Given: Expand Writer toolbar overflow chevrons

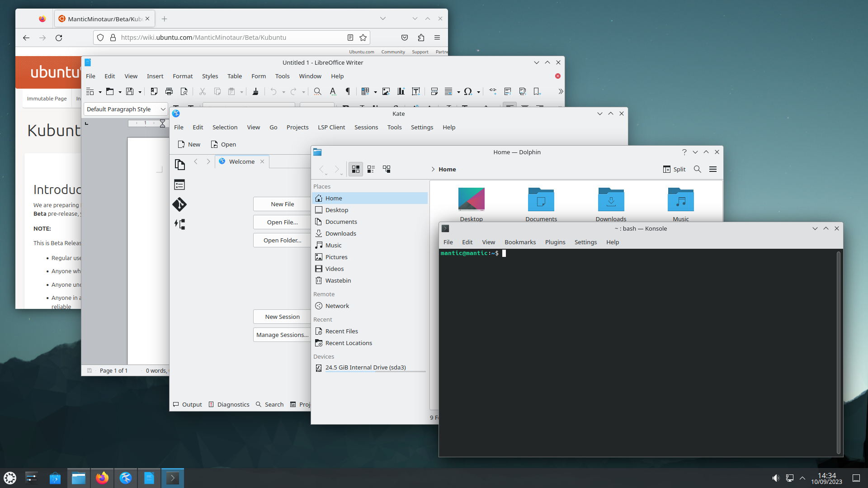Looking at the screenshot, I should pos(561,91).
